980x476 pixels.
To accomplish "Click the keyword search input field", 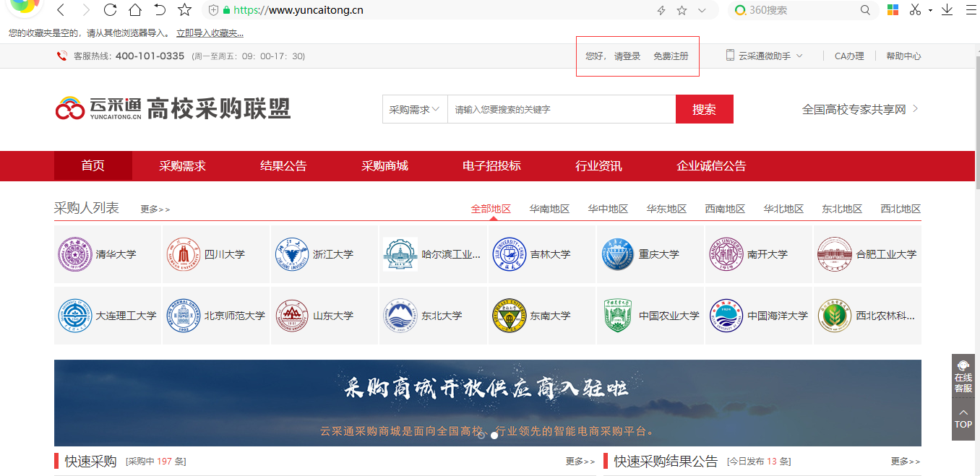I will [562, 109].
